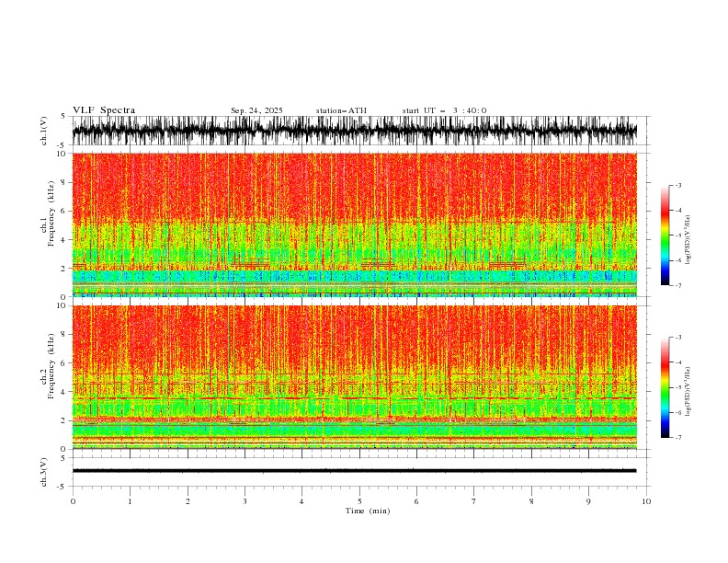Image resolution: width=728 pixels, height=563 pixels.
Task: Click ch.2 color bar tick "-3"
Action: click(x=678, y=338)
